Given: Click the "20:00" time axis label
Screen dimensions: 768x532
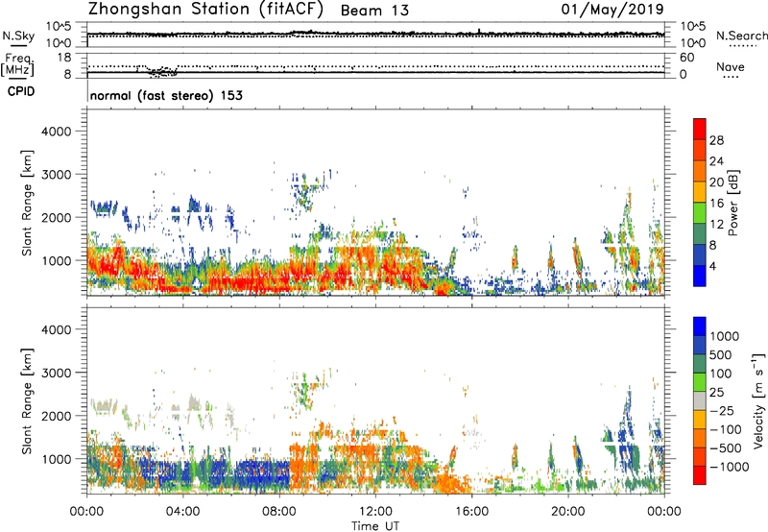Looking at the screenshot, I should 567,512.
